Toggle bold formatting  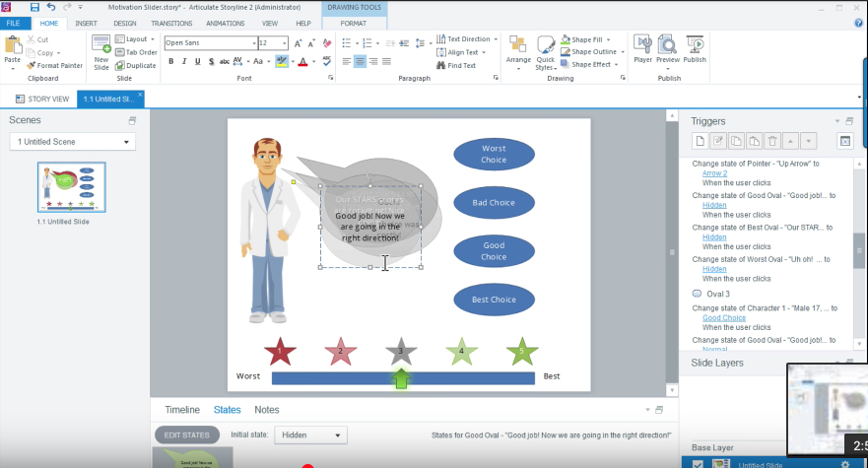pyautogui.click(x=170, y=61)
